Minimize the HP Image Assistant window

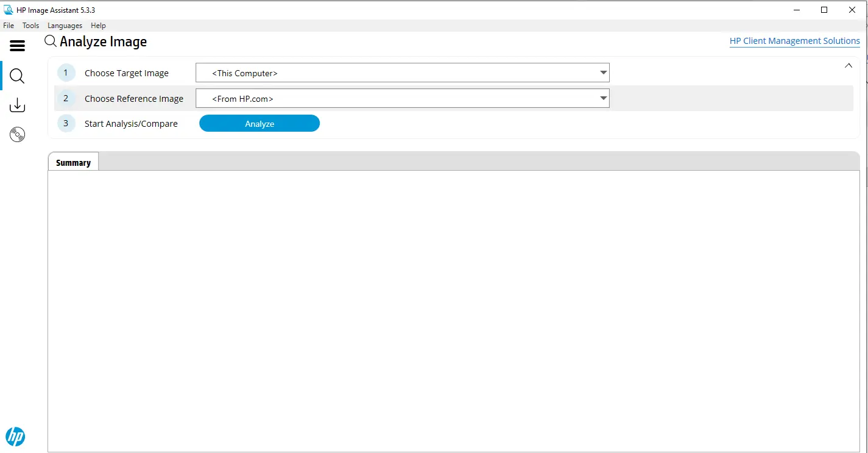pos(797,10)
